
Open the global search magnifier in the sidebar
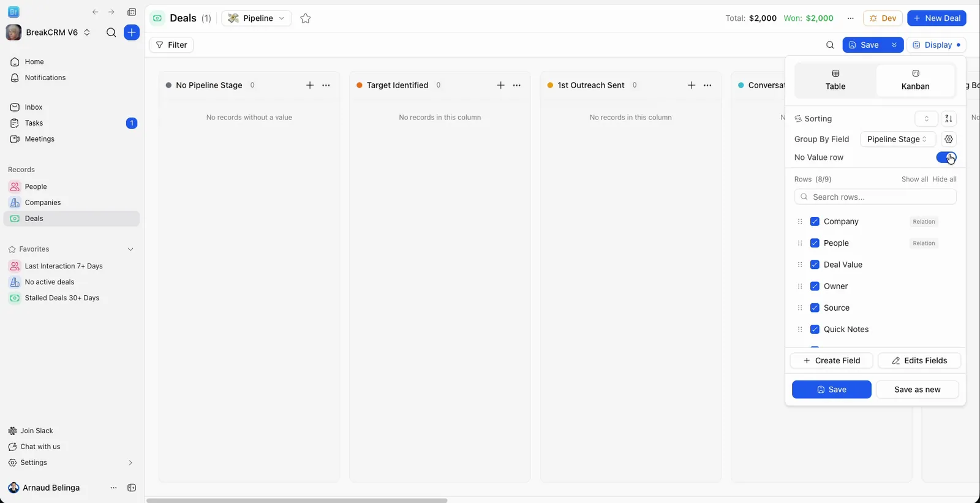(x=111, y=32)
